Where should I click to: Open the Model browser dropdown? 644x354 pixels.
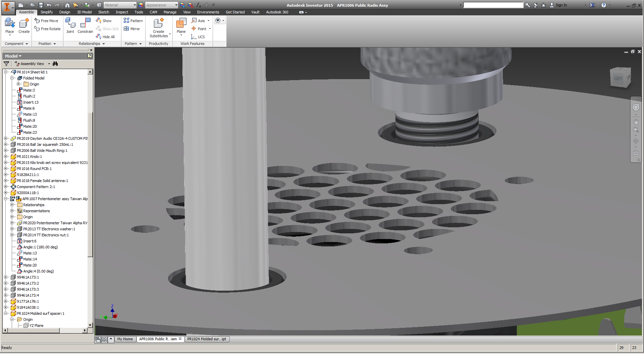pos(13,56)
